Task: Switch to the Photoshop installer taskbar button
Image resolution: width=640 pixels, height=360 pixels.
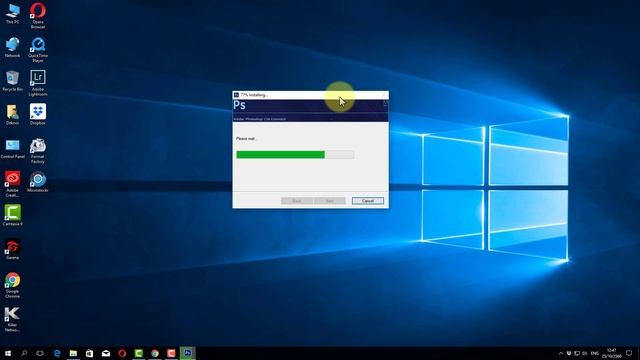Action: [187, 353]
